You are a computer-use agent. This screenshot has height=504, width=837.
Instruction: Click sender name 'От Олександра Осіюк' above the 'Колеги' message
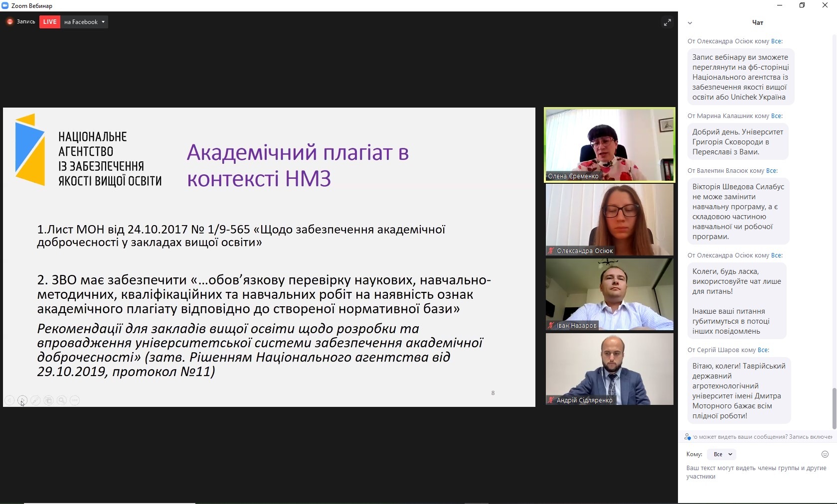click(x=721, y=255)
